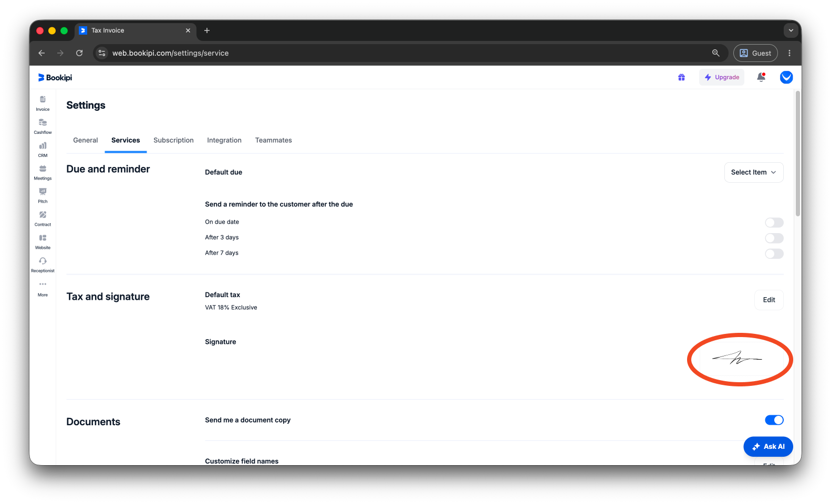Go back in browser history
The height and width of the screenshot is (504, 831).
(x=41, y=53)
